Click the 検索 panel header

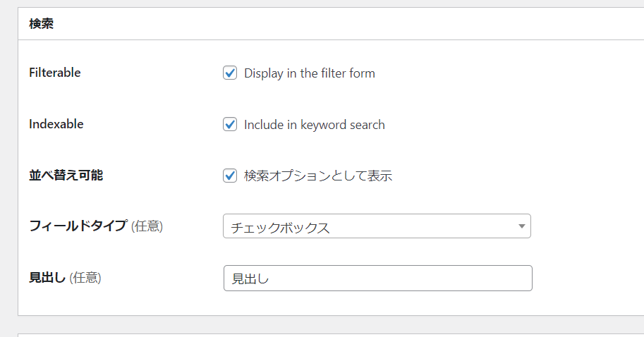click(42, 23)
